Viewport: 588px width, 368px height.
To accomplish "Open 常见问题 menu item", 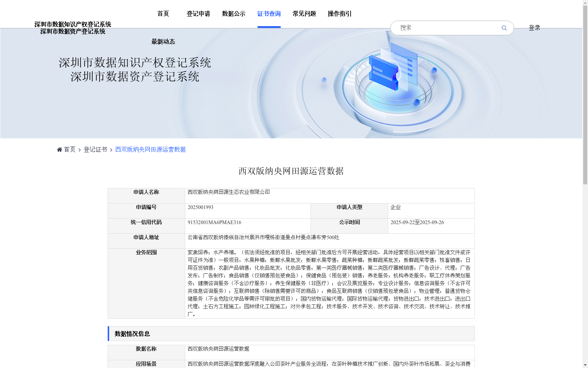I will coord(304,14).
